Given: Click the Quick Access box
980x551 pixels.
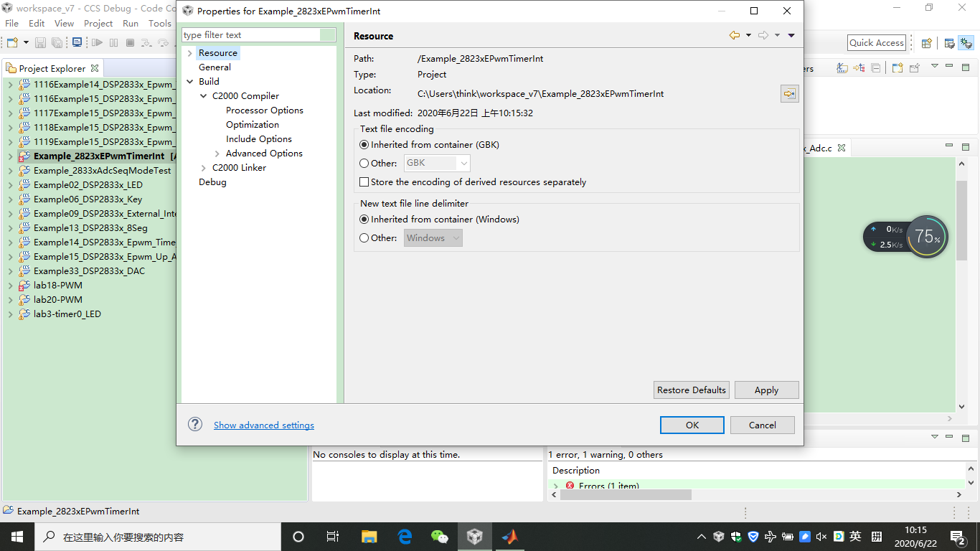Looking at the screenshot, I should pos(877,42).
